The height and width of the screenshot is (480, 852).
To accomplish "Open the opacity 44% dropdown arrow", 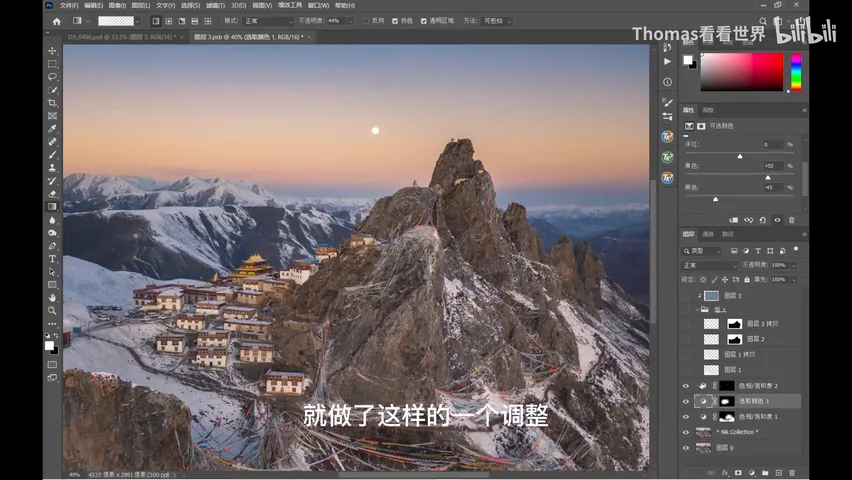I will [350, 21].
